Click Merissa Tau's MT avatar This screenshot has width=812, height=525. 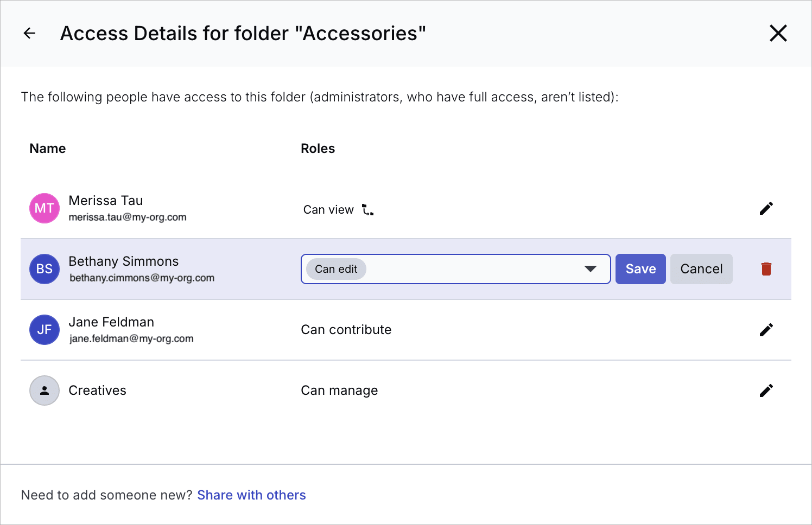[x=45, y=208]
